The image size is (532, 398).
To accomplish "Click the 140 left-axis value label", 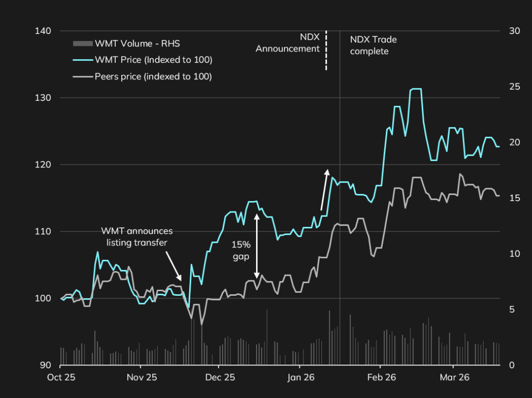I will click(x=44, y=30).
